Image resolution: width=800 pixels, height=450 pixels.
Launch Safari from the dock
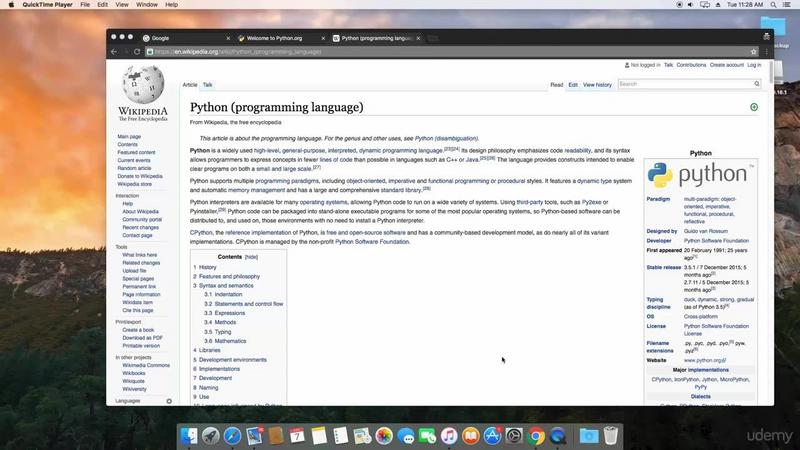[x=232, y=436]
